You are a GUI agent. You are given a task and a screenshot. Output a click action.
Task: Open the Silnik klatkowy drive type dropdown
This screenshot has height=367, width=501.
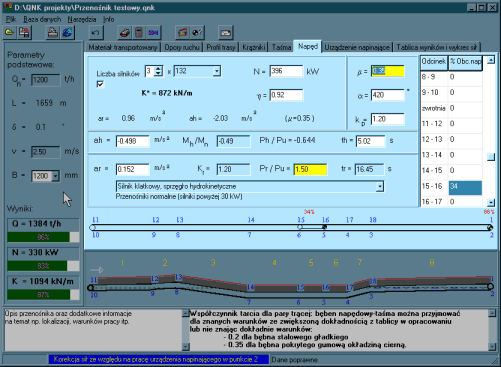point(380,186)
